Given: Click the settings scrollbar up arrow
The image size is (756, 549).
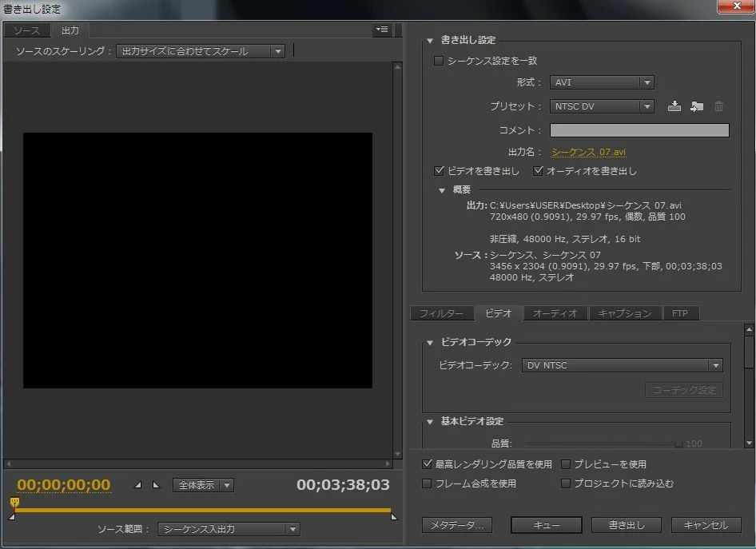Looking at the screenshot, I should coord(749,329).
